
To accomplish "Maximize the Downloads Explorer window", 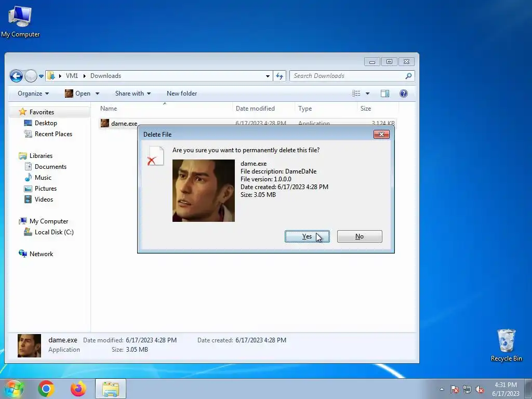I will [389, 62].
